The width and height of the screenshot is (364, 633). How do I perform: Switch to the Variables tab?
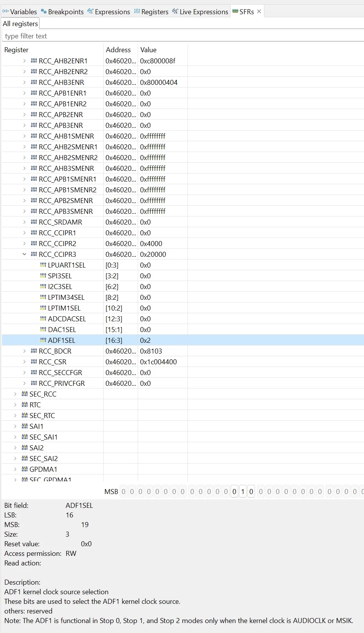tap(20, 12)
